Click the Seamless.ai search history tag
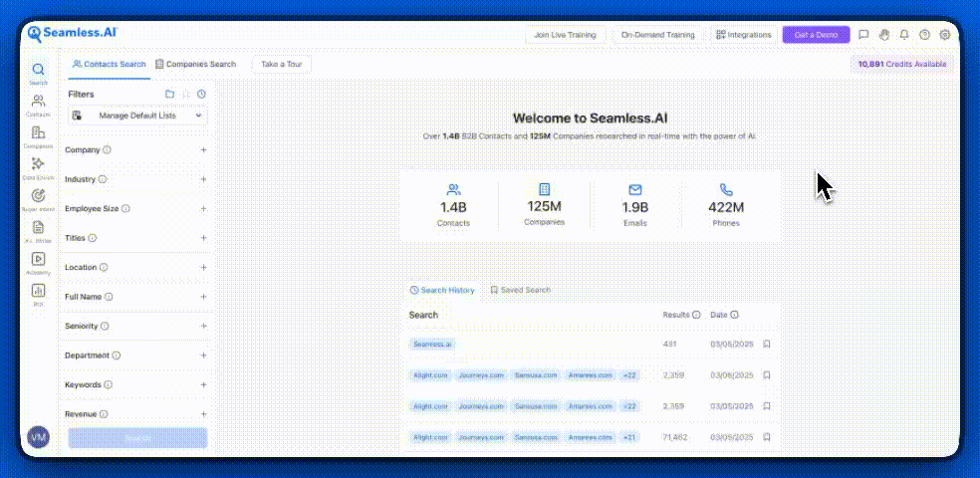980x478 pixels. click(x=433, y=345)
